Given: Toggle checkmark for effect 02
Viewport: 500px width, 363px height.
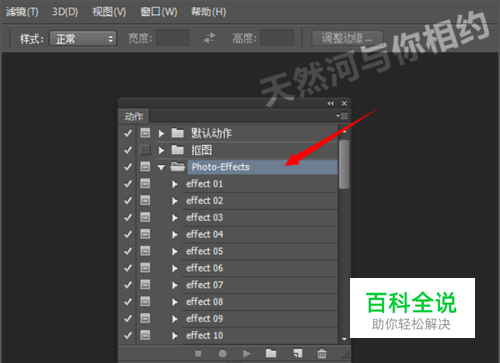Looking at the screenshot, I should tap(128, 200).
